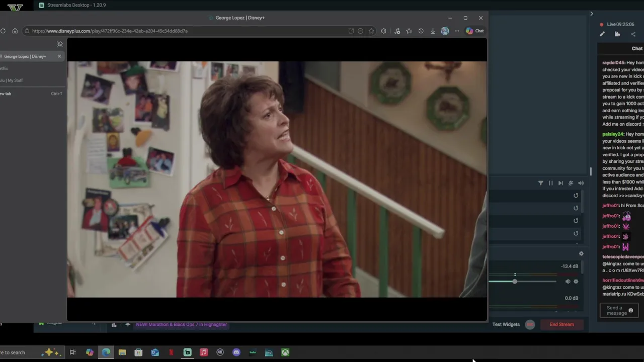644x362 pixels.
Task: Click the Marathon & Black Ops 7 Highlighter banner
Action: click(x=182, y=325)
